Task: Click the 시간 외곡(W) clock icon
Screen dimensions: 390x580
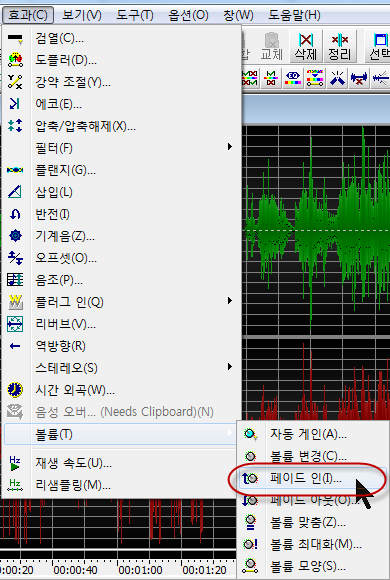Action: (x=15, y=390)
